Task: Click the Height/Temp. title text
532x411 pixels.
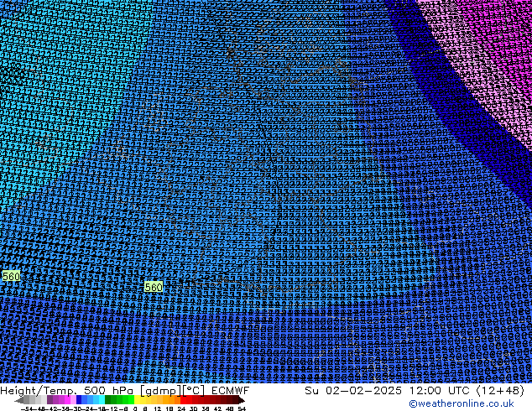Action: 39,391
